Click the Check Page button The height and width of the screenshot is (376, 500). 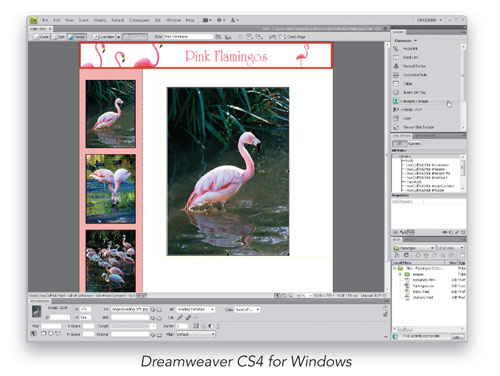pos(293,37)
